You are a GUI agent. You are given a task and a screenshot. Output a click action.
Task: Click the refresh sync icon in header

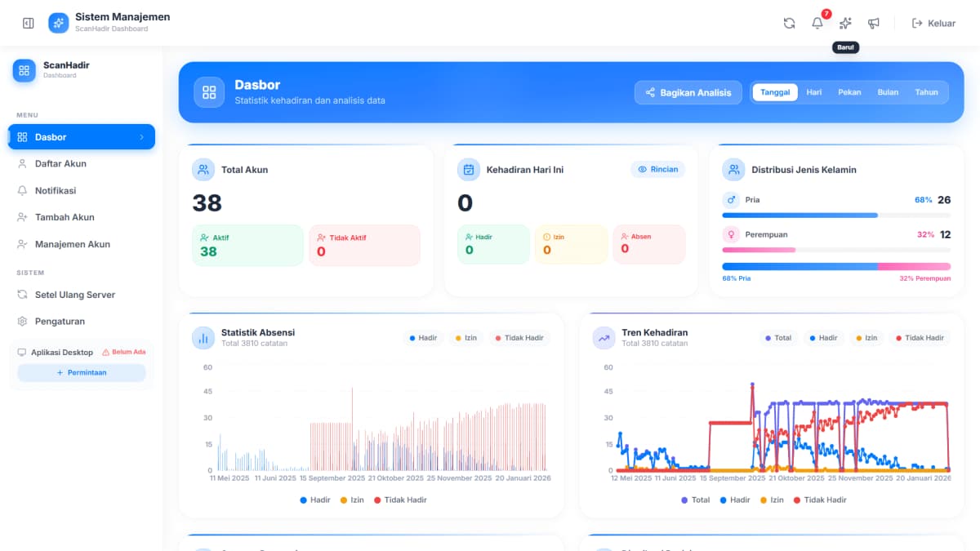789,23
